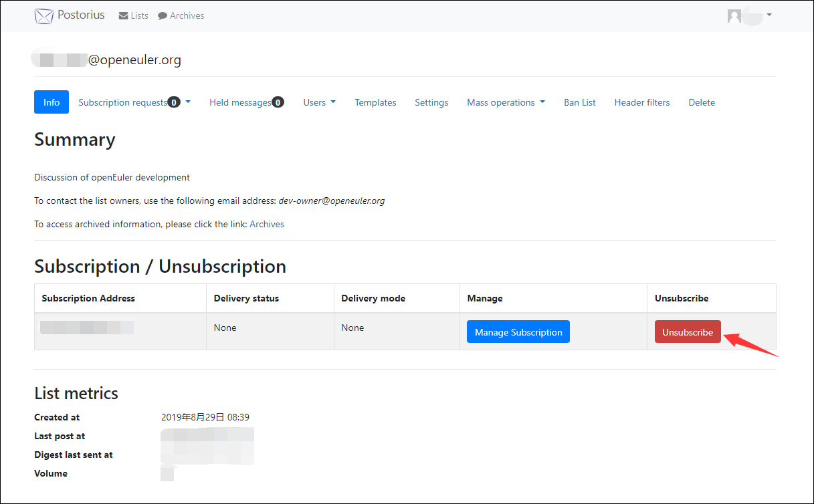This screenshot has height=504, width=814.
Task: Click the Manage Subscription button
Action: [518, 332]
